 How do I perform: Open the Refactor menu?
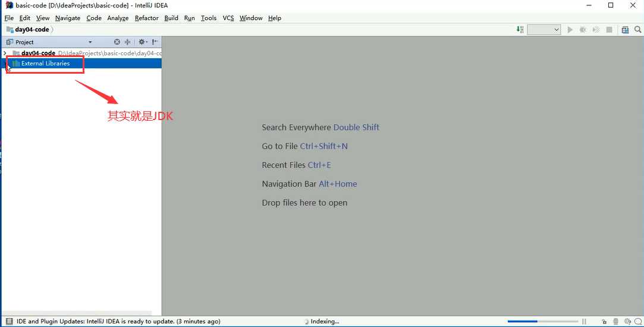coord(147,18)
